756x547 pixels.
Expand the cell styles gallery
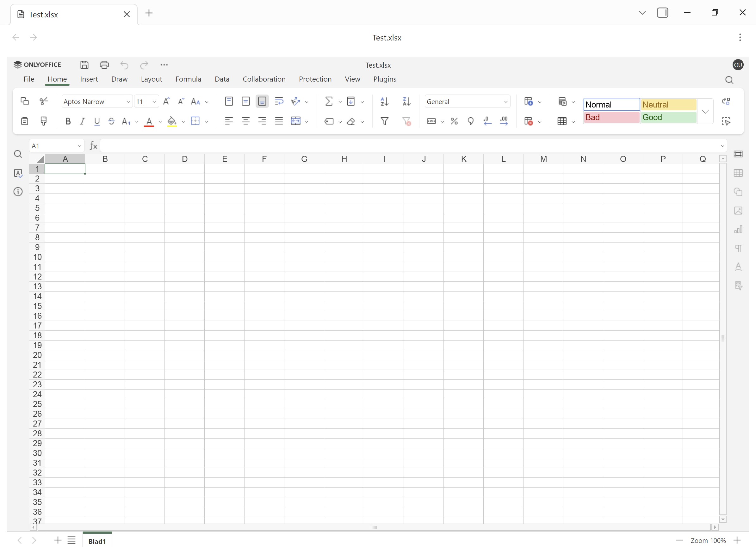pyautogui.click(x=705, y=112)
